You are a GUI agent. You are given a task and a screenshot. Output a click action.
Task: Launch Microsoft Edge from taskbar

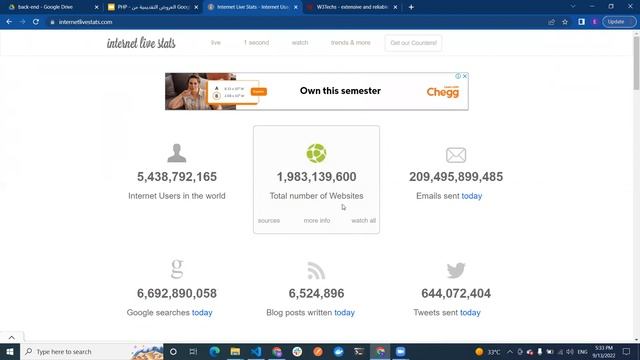click(214, 351)
